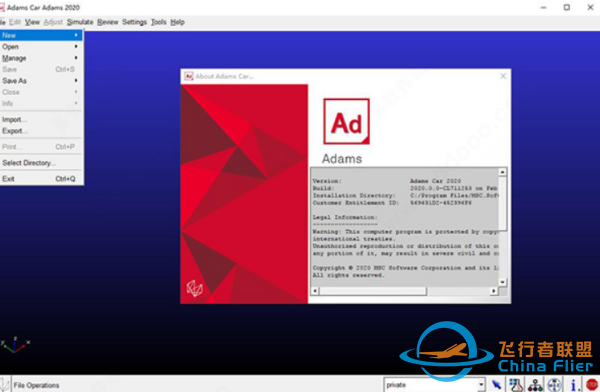Click the 'All rights reserved.' text
Screen dimensions: 600x392
tap(348, 275)
